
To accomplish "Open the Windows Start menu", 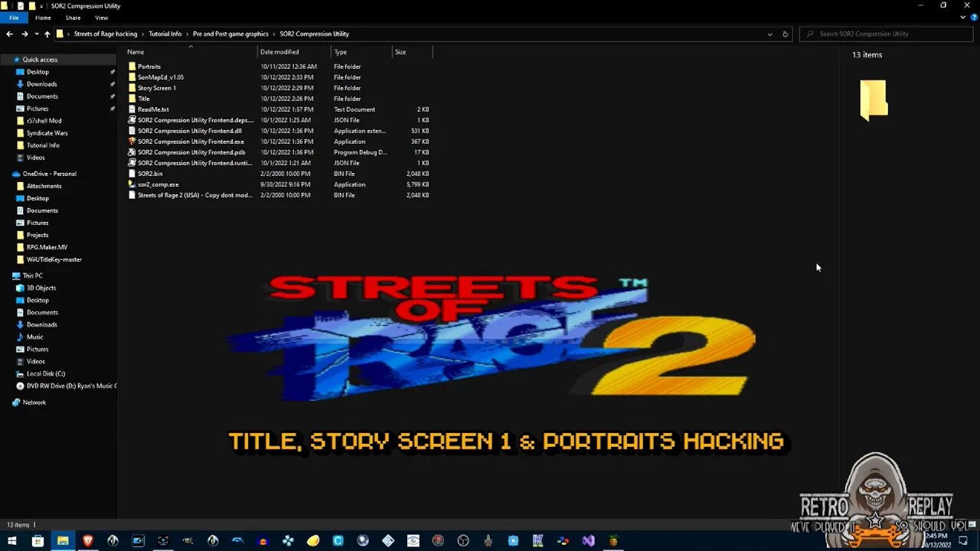I will coord(12,540).
